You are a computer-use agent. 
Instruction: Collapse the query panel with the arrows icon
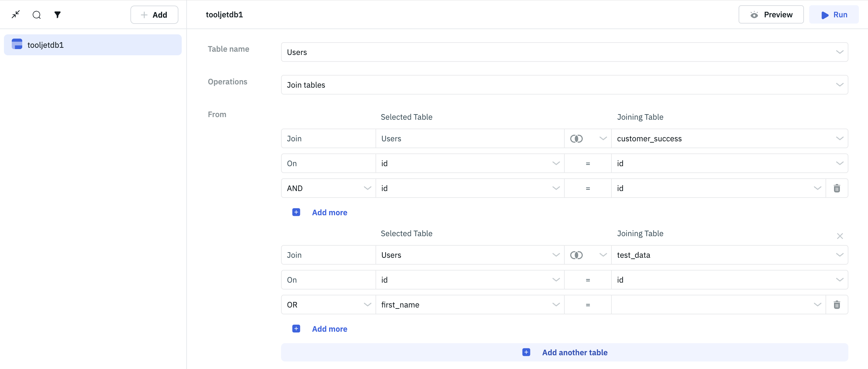(x=15, y=14)
